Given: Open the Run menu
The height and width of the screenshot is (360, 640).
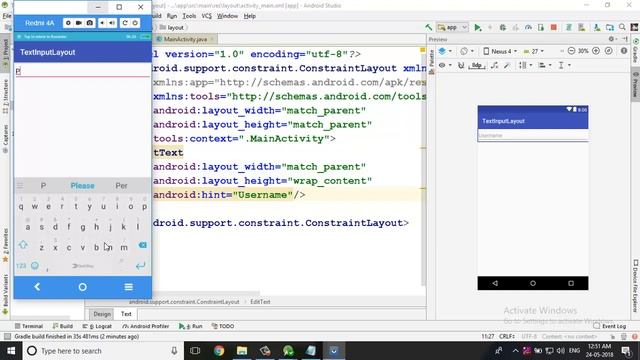Looking at the screenshot, I should coord(172,16).
